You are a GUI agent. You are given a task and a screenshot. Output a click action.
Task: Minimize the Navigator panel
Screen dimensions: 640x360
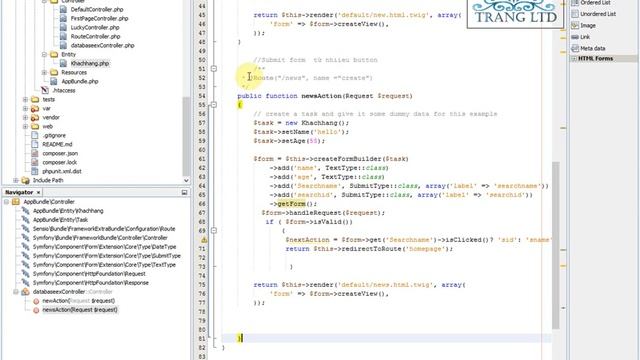click(x=184, y=192)
